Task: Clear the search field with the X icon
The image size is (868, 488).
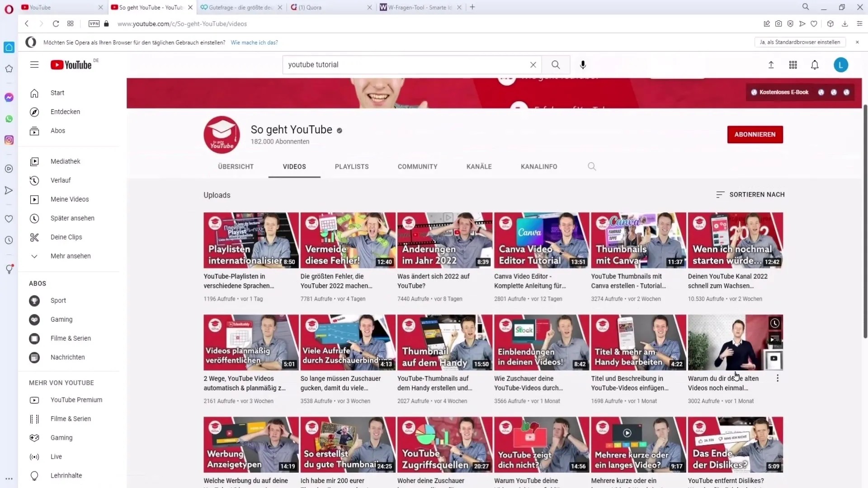Action: point(533,65)
